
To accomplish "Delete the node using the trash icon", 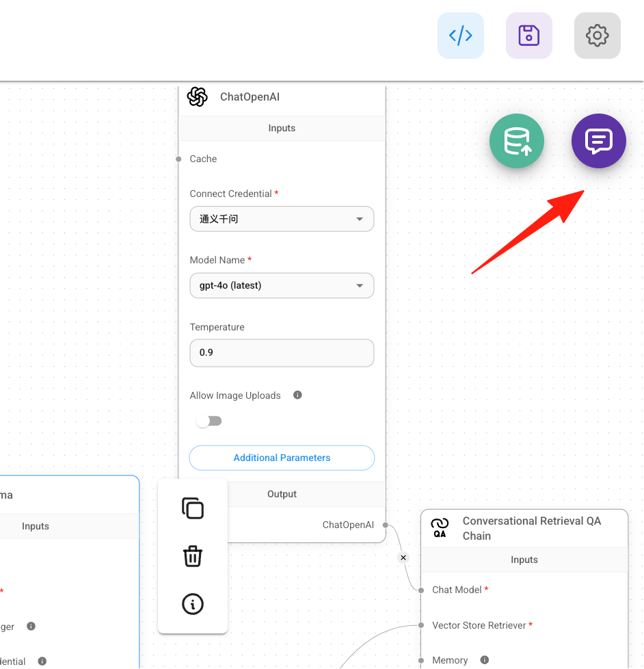I will (193, 556).
